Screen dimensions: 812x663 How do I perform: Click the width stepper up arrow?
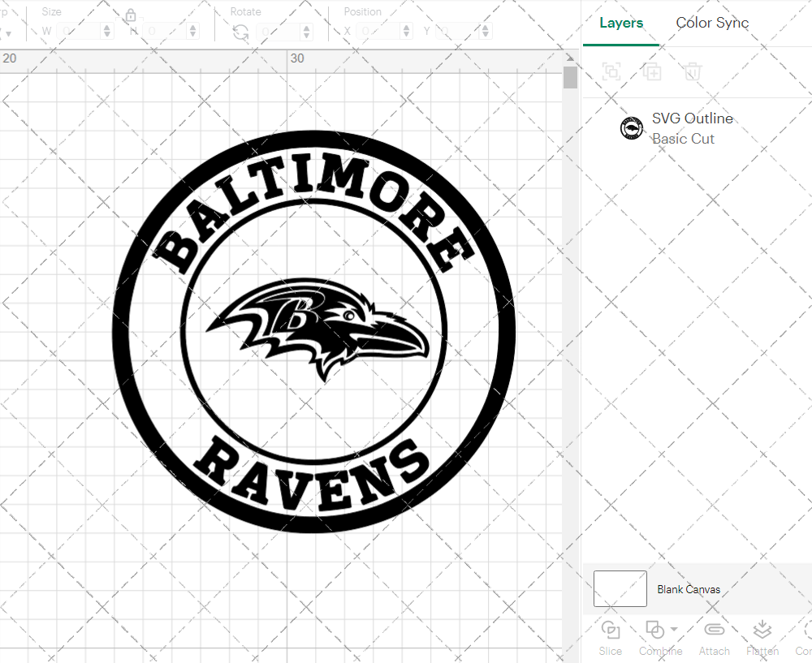coord(106,27)
